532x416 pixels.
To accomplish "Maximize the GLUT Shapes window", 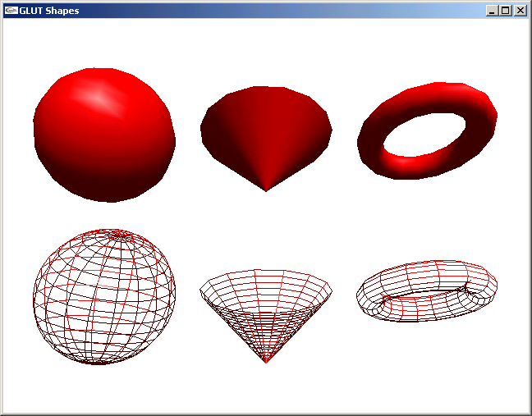I will [x=506, y=11].
